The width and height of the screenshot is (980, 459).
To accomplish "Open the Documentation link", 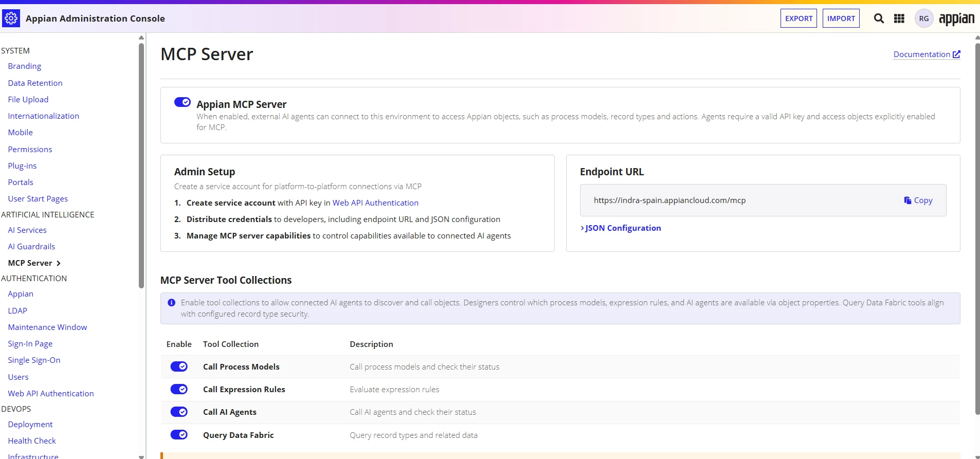I will 927,54.
